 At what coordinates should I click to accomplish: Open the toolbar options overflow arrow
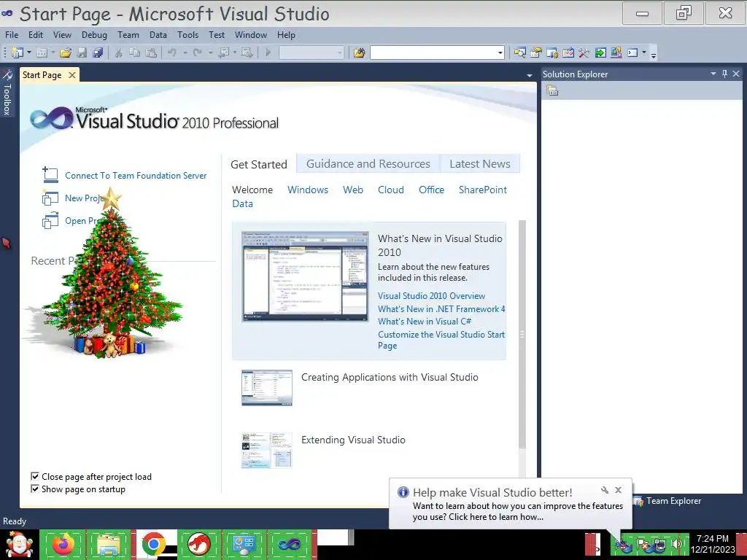pyautogui.click(x=654, y=54)
